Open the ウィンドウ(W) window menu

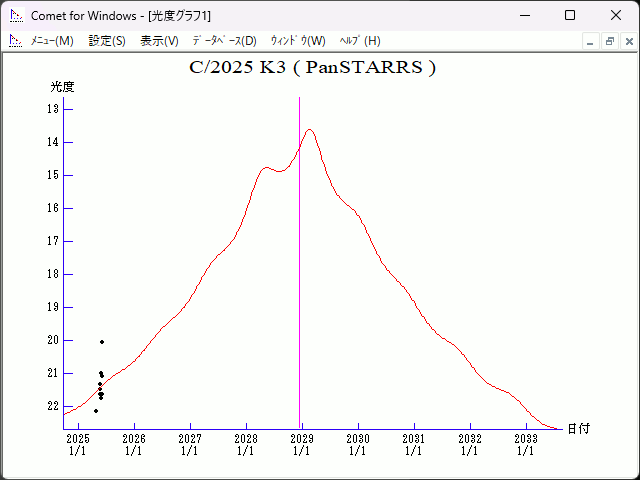click(x=298, y=41)
